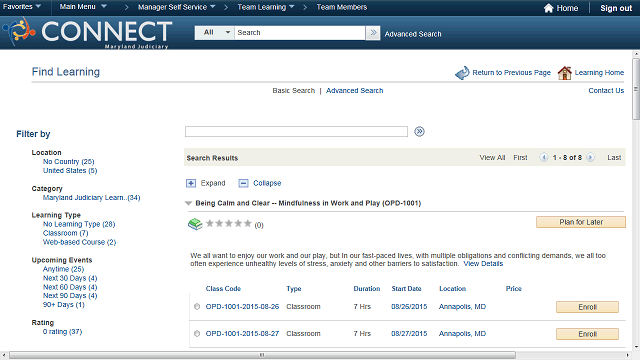Filter by 0 rating (37)
The image size is (640, 360).
click(62, 331)
